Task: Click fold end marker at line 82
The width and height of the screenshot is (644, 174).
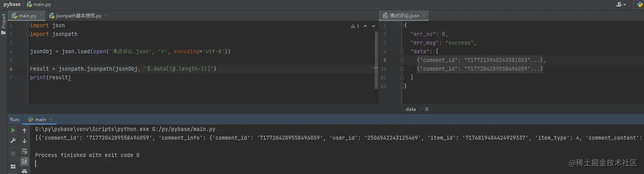Action: click(402, 77)
